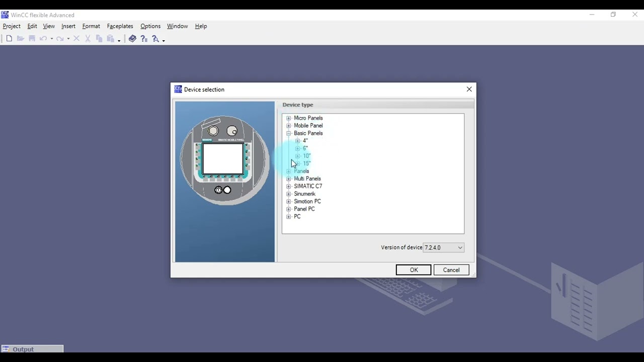Viewport: 644px width, 362px height.
Task: Open the Format menu
Action: [x=91, y=26]
